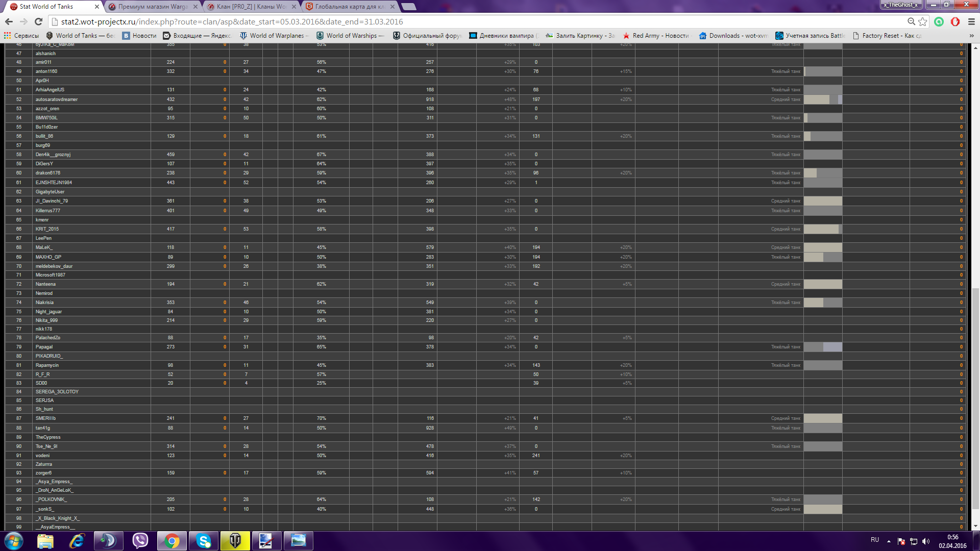Click the browser back arrow button
The image size is (980, 551).
click(9, 21)
